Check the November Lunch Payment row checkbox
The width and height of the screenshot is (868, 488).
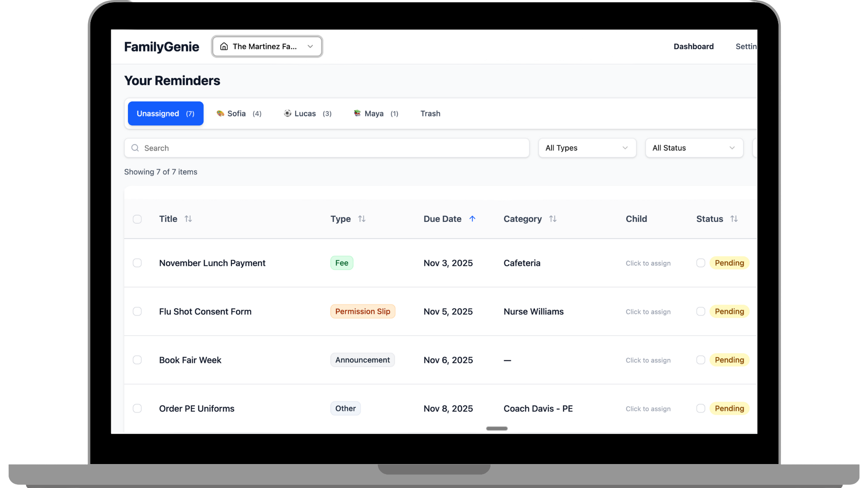click(x=137, y=263)
